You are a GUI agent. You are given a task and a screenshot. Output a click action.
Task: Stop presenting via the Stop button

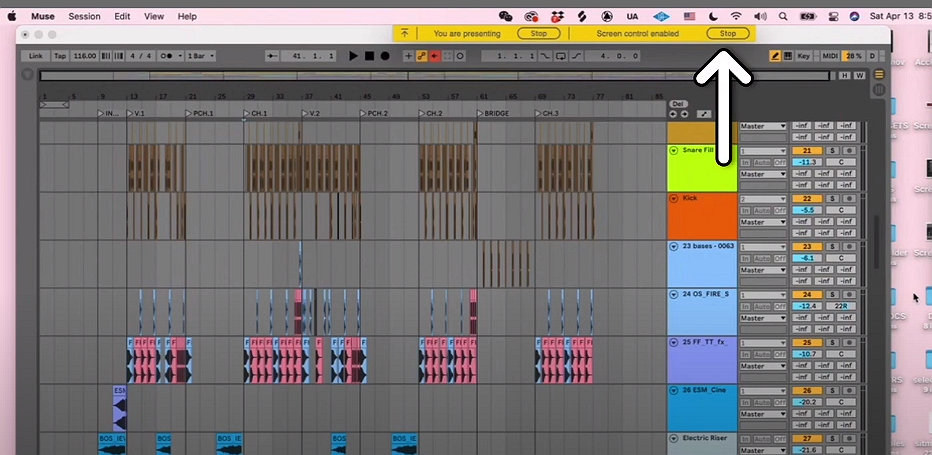(539, 34)
